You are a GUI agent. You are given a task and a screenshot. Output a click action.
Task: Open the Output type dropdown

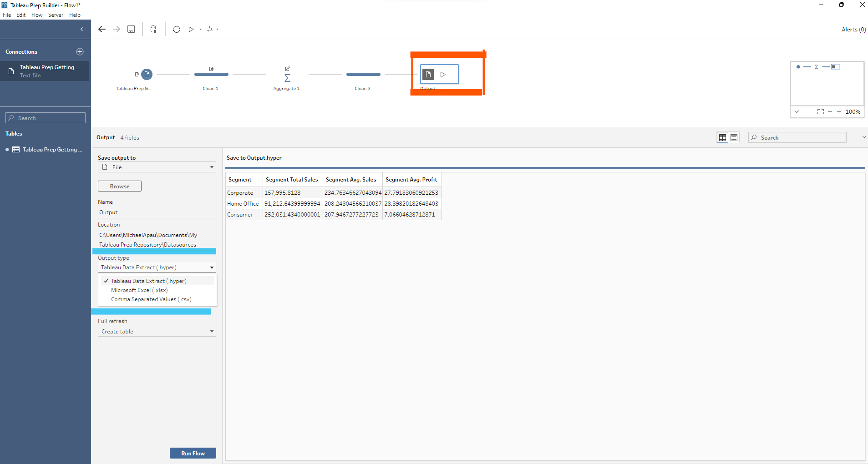[x=157, y=267]
